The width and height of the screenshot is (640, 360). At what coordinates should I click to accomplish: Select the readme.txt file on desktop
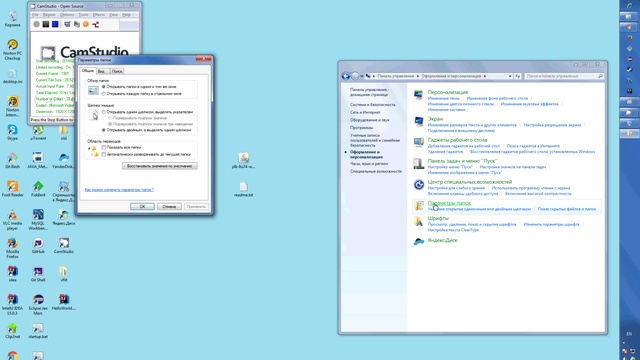point(244,189)
